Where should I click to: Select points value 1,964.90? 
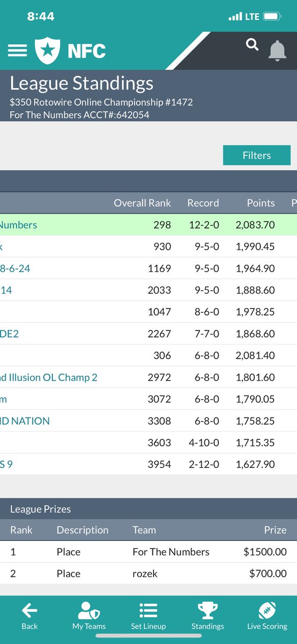pyautogui.click(x=255, y=268)
